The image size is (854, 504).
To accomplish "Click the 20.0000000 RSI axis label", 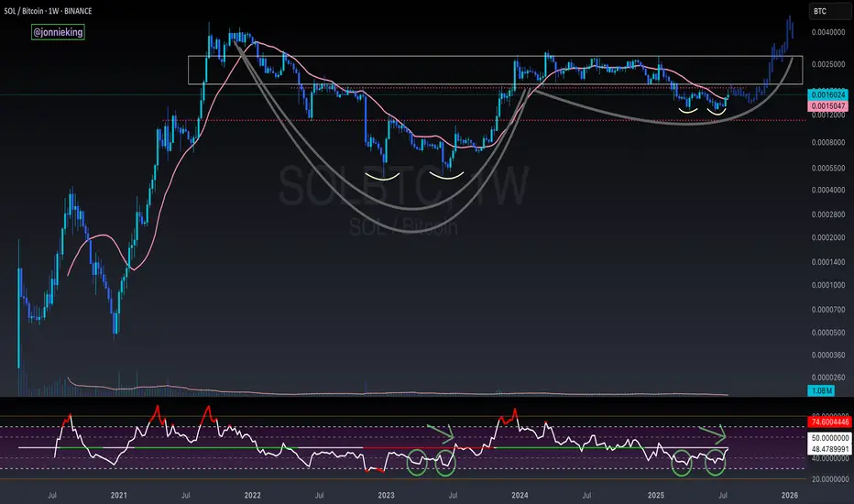I will click(829, 479).
